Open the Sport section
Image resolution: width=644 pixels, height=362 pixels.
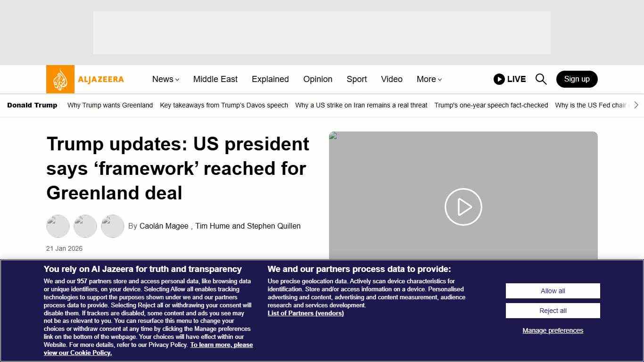pyautogui.click(x=356, y=79)
